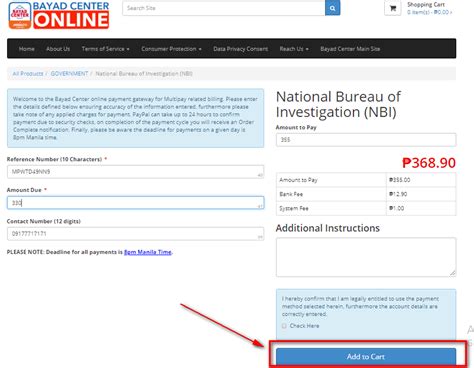Open the shopping cart icon

[x=393, y=8]
